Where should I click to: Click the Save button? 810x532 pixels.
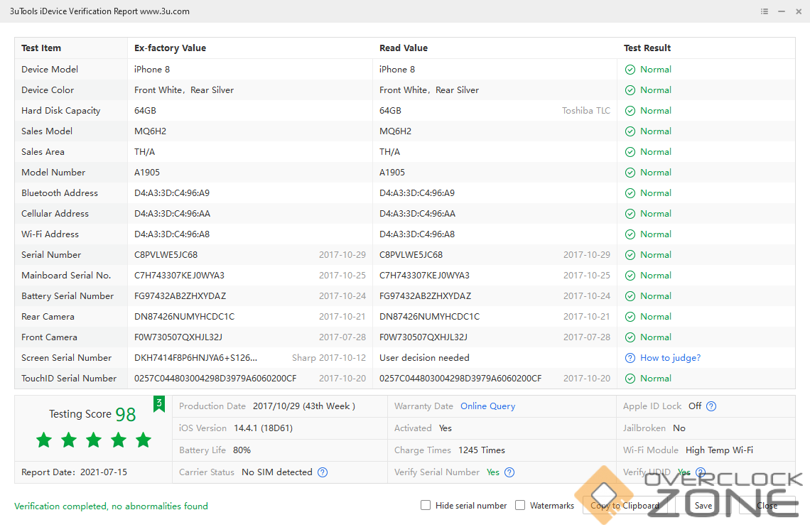[703, 506]
